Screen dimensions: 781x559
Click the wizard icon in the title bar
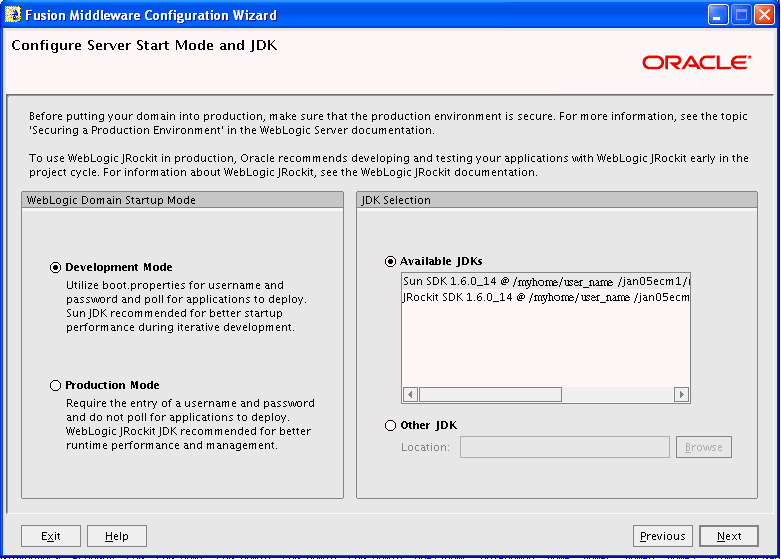[12, 15]
